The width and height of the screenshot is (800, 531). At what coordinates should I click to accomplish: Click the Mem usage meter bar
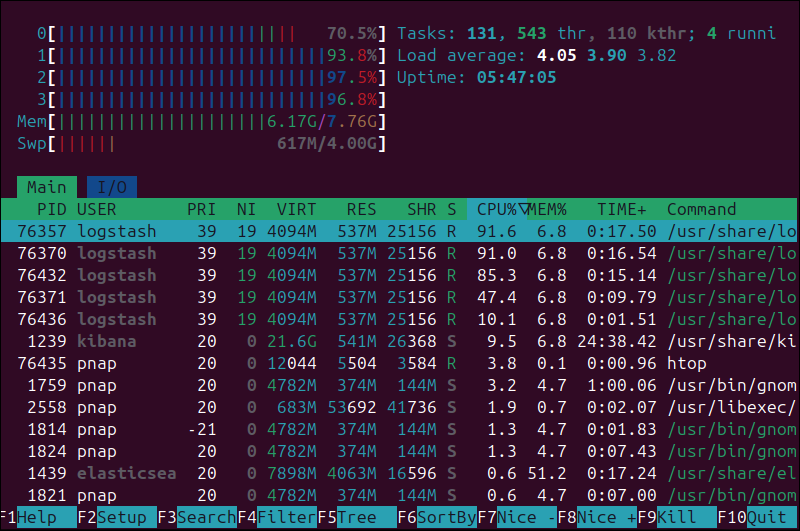tap(200, 122)
